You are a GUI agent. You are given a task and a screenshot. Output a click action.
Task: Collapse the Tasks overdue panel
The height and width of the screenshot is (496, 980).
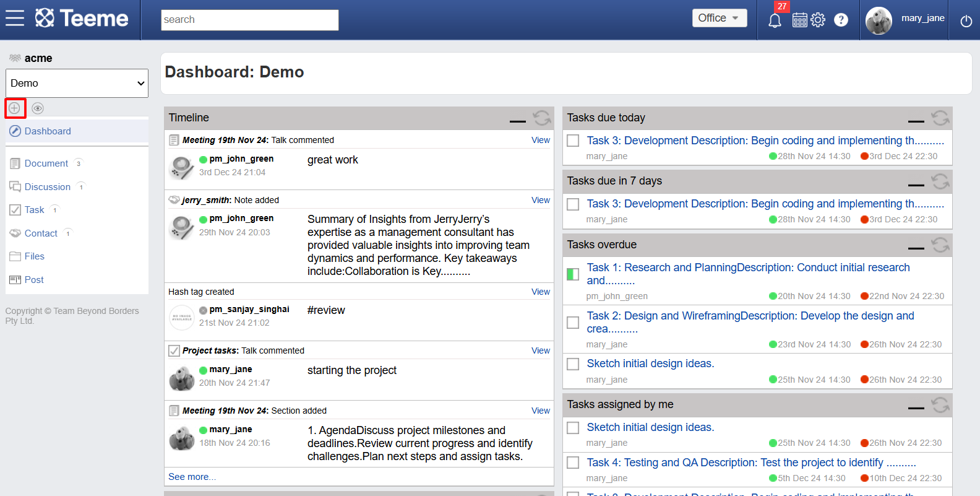[916, 248]
